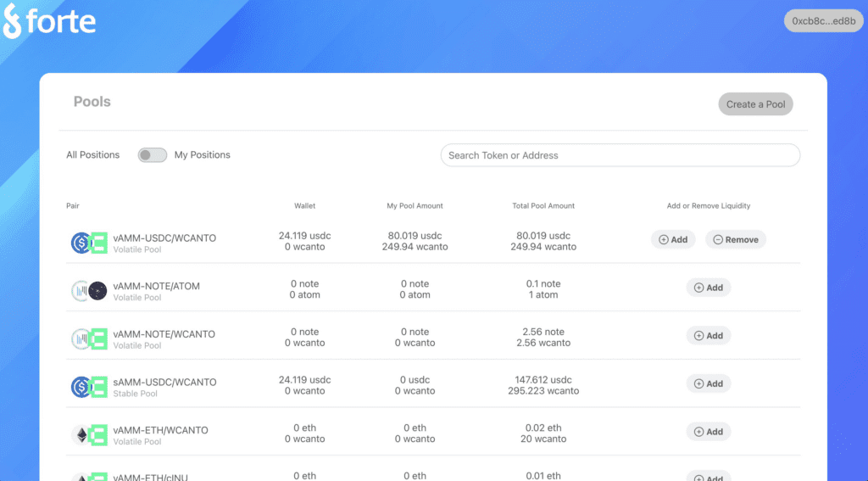
Task: Click the USDC/WCANTO token icons in vAMM row
Action: (x=89, y=243)
